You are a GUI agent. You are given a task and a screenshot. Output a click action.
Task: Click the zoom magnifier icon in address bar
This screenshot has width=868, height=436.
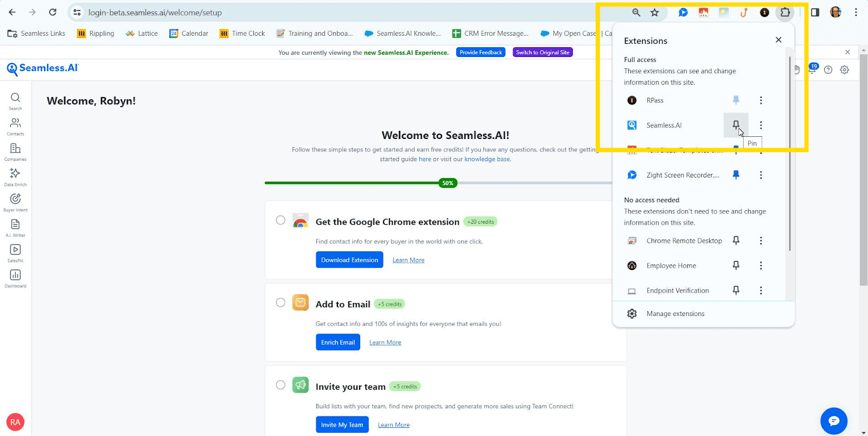(636, 12)
